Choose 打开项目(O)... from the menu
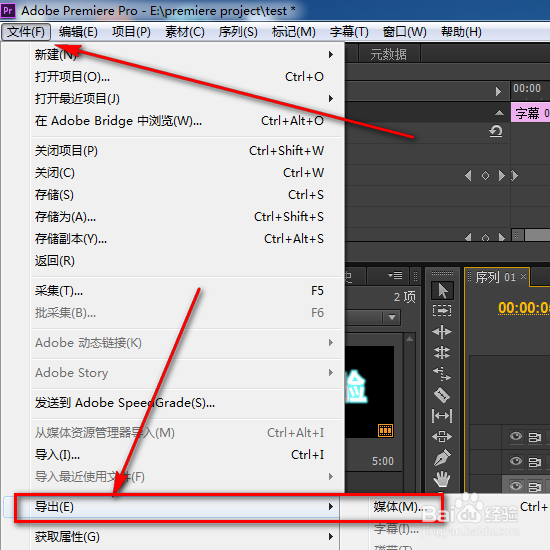 coord(186,76)
